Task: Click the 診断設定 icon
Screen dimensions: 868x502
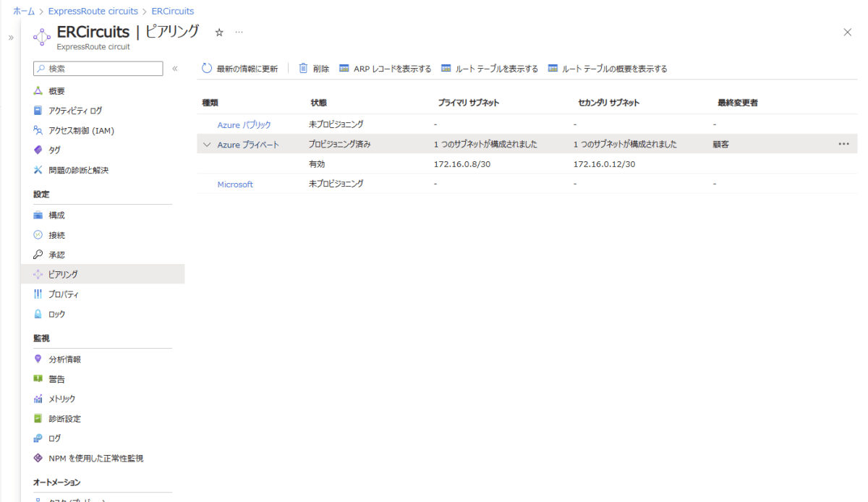Action: tap(38, 418)
